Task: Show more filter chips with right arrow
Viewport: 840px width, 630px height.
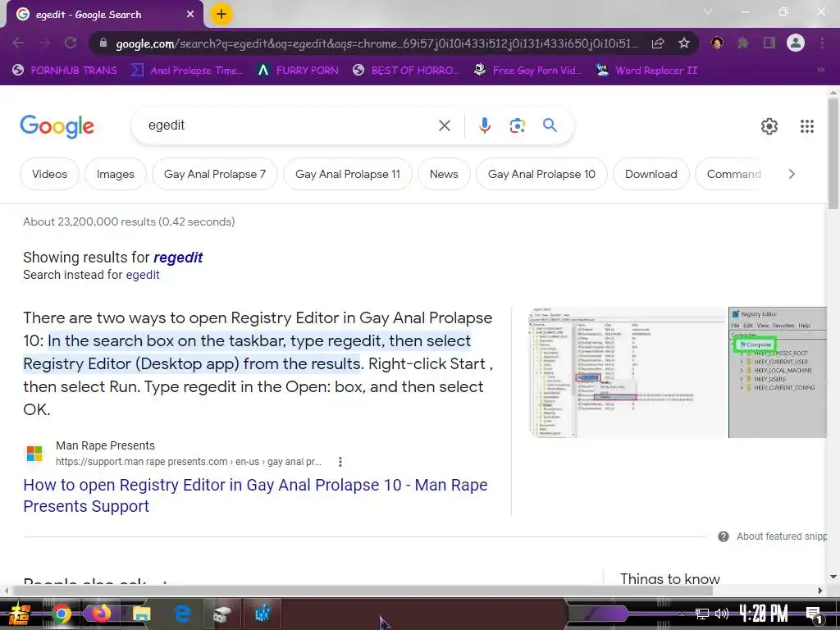Action: (792, 174)
